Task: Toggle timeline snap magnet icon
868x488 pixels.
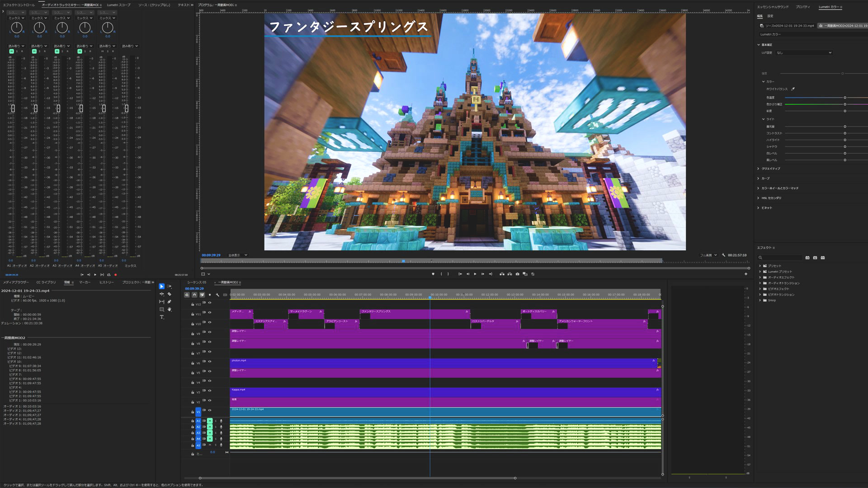Action: (194, 295)
